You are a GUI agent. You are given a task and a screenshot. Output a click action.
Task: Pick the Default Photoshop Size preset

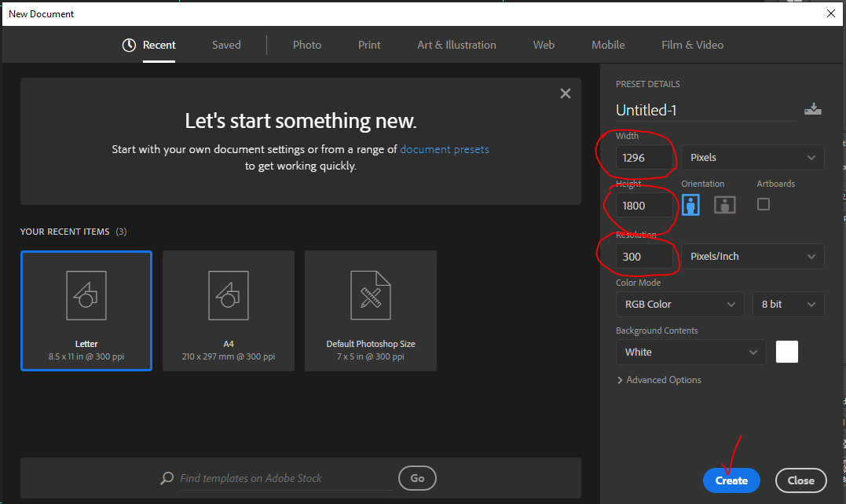[x=371, y=310]
